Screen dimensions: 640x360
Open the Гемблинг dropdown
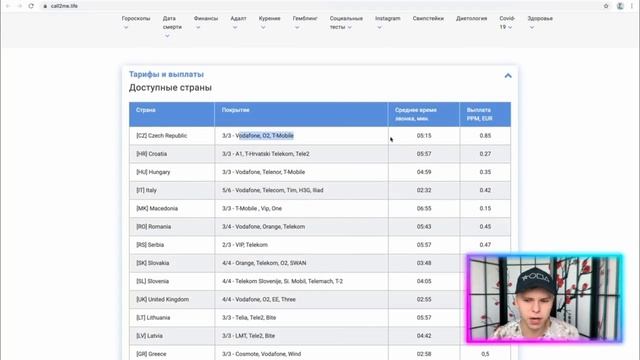tap(305, 22)
